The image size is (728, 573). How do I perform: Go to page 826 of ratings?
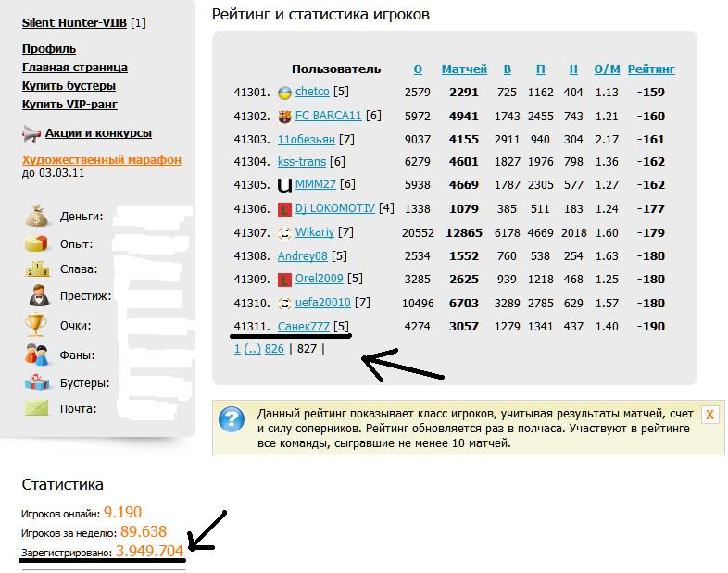click(x=274, y=349)
